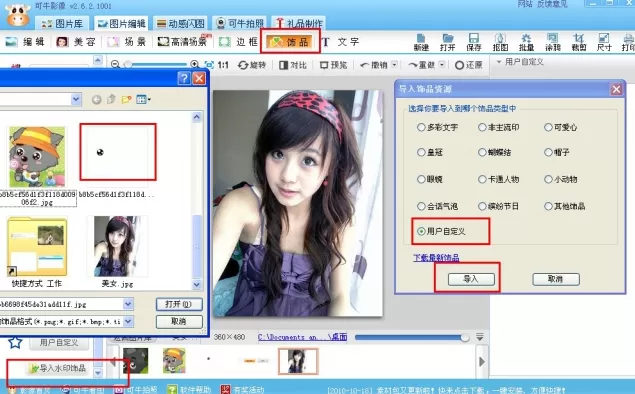This screenshot has height=394, width=635.
Task: Open the 撤销 undo history dropdown arrow
Action: pyautogui.click(x=394, y=65)
